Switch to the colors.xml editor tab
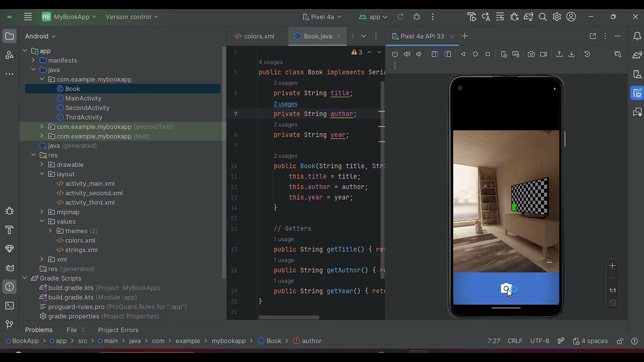Viewport: 644px width, 362px height. coord(254,36)
